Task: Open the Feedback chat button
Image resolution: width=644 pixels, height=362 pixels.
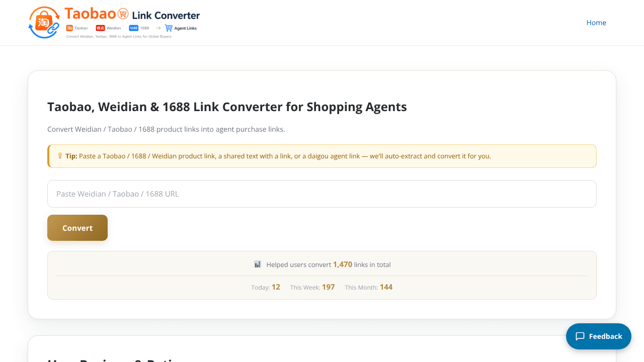Action: [599, 336]
